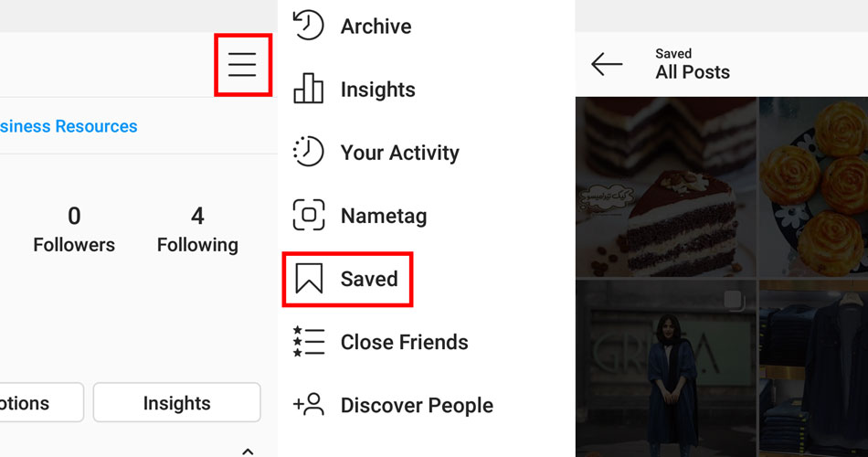Open the saved woman in dark coat post

click(x=666, y=368)
